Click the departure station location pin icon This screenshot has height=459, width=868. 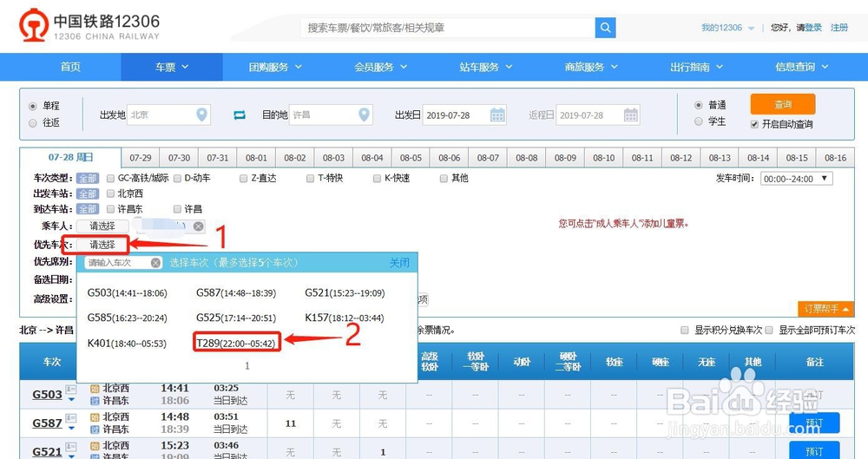pos(202,115)
